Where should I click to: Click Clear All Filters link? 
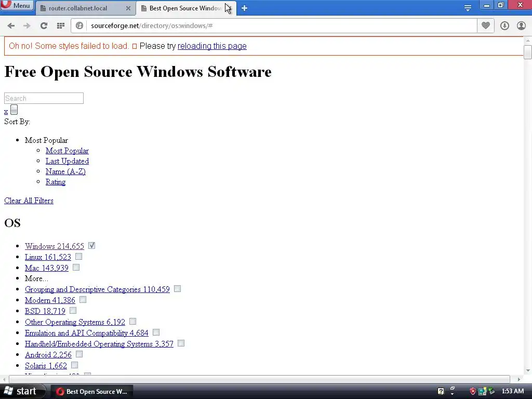[29, 201]
